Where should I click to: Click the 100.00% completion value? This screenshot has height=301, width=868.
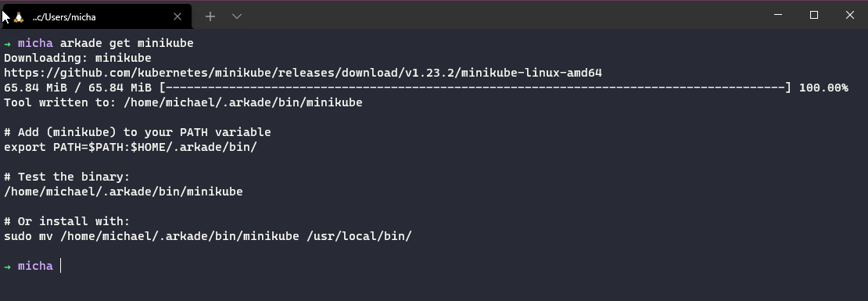[x=823, y=88]
